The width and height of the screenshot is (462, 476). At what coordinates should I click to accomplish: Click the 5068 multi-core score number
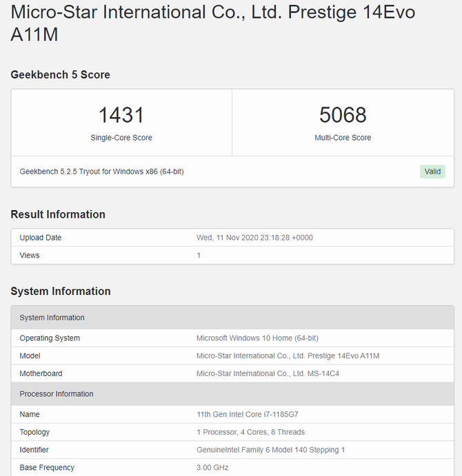point(343,115)
